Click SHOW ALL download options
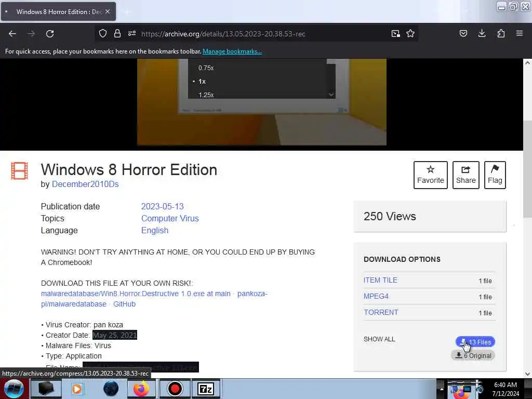This screenshot has height=399, width=532. [x=379, y=339]
